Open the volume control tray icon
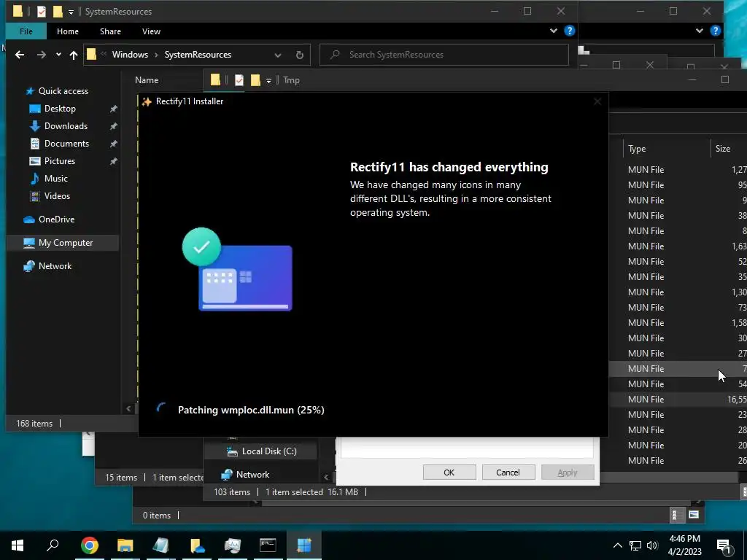 pyautogui.click(x=652, y=545)
